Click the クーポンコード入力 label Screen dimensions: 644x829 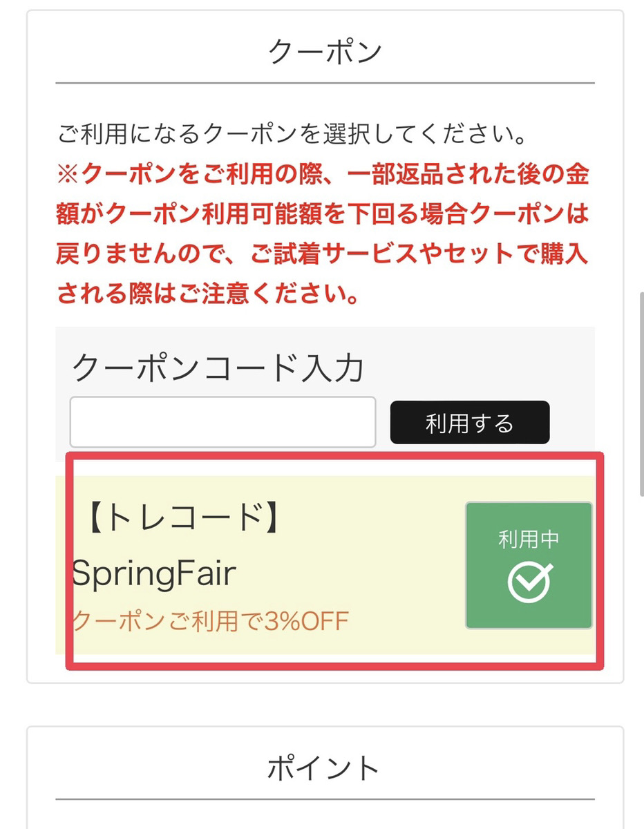click(x=218, y=368)
